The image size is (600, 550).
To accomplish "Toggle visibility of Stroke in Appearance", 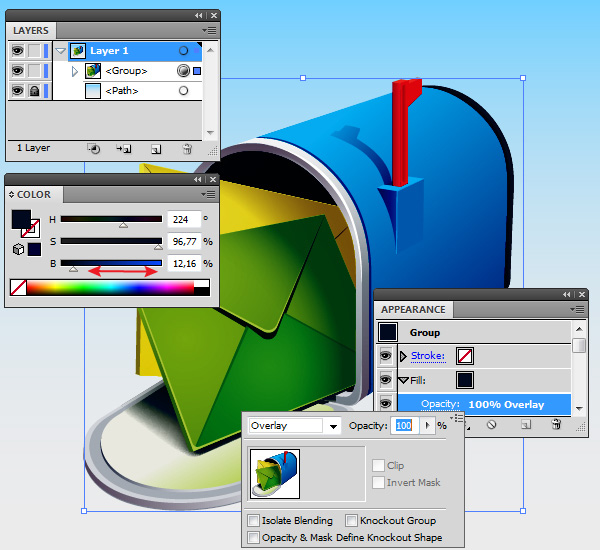I will pos(387,355).
